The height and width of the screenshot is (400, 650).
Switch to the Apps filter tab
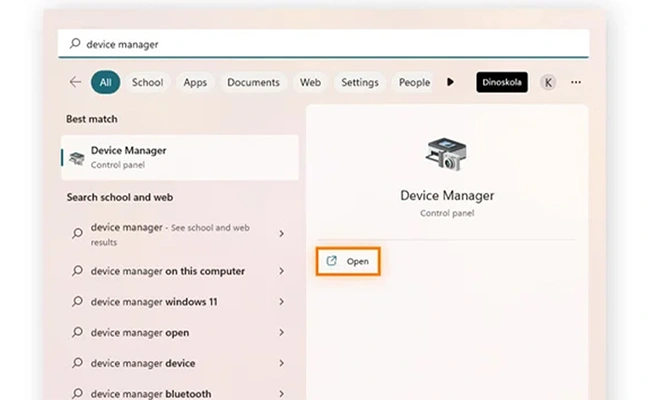(x=195, y=82)
